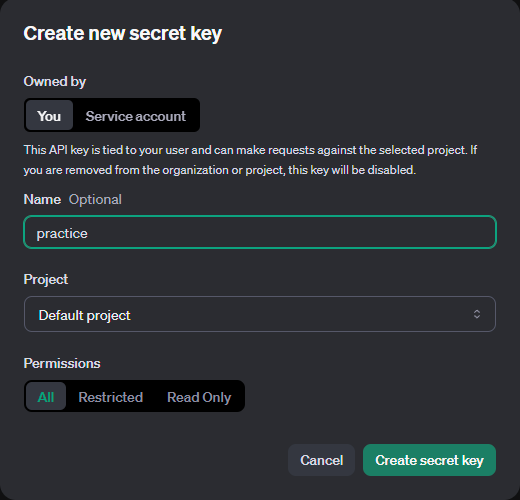Set permissions to All

[46, 396]
